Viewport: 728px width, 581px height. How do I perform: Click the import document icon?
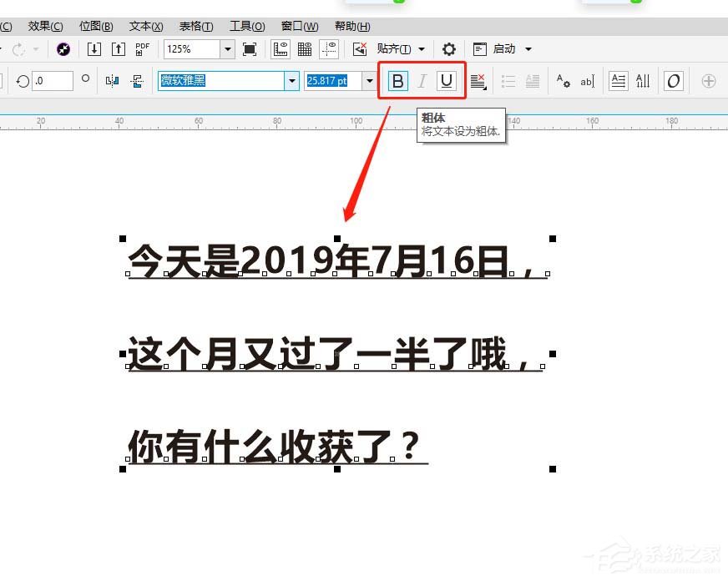(x=94, y=48)
